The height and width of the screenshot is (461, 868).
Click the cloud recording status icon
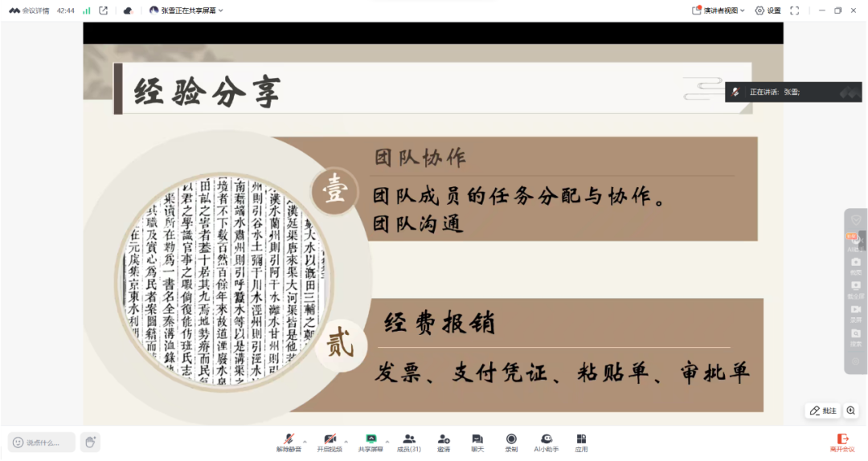point(128,10)
